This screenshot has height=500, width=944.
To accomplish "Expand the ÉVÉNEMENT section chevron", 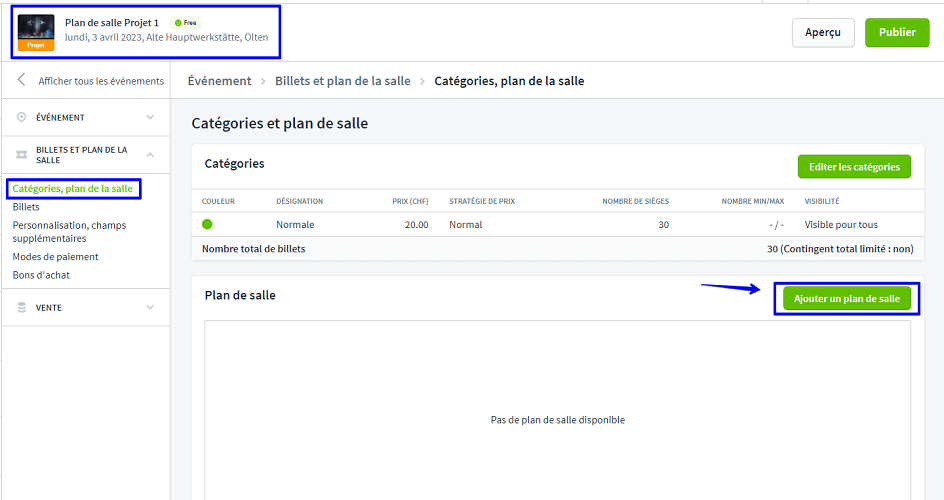I will 150,117.
